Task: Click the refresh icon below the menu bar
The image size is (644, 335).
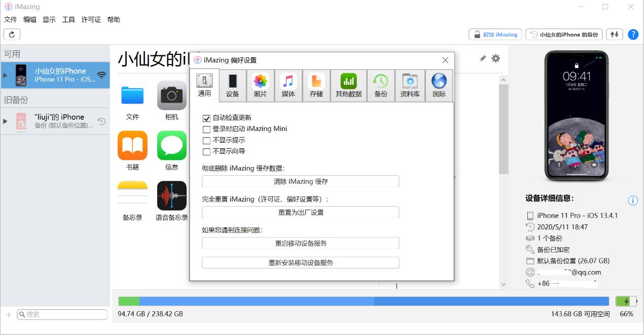Action: pos(11,34)
